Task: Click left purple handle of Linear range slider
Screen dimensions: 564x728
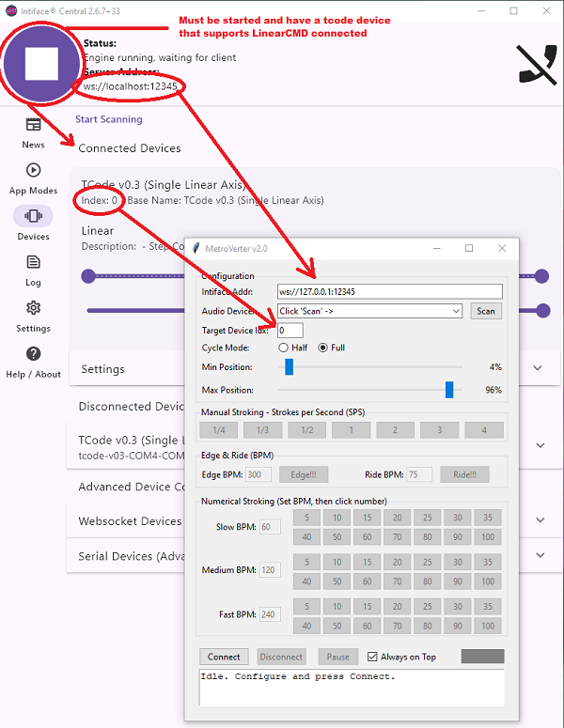Action: pyautogui.click(x=88, y=276)
